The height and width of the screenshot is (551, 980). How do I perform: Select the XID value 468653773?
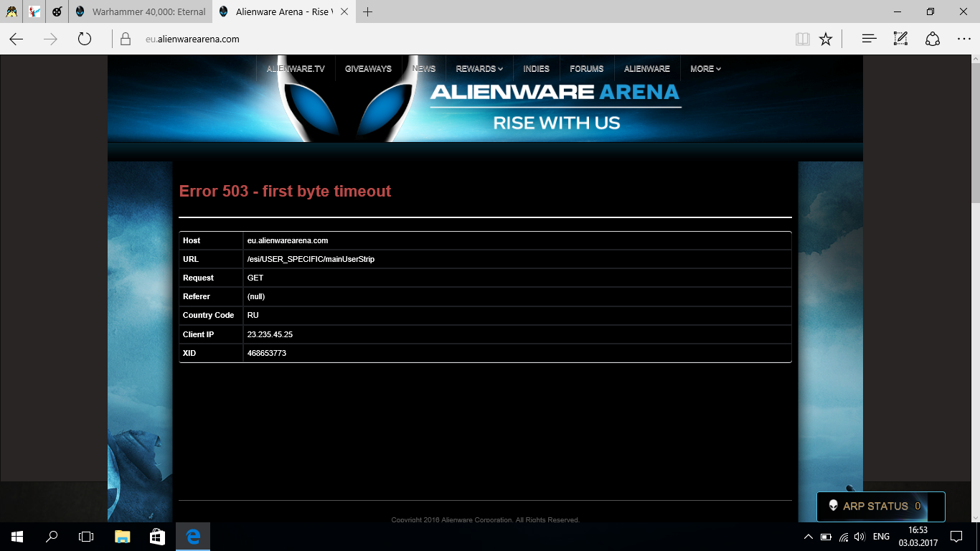pos(267,353)
